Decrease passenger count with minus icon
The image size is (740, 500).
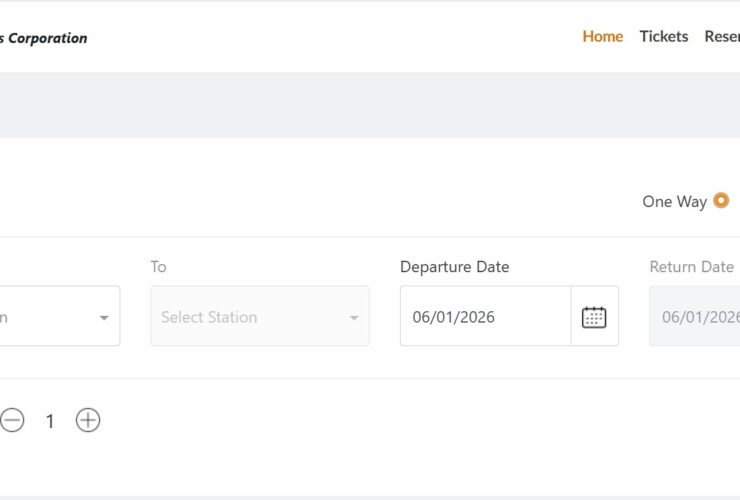pos(12,421)
